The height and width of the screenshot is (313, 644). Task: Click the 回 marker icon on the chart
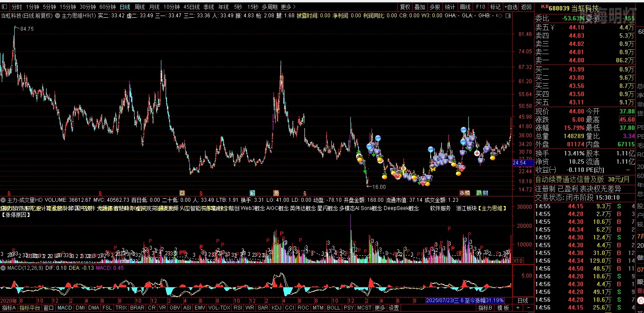pos(183,193)
